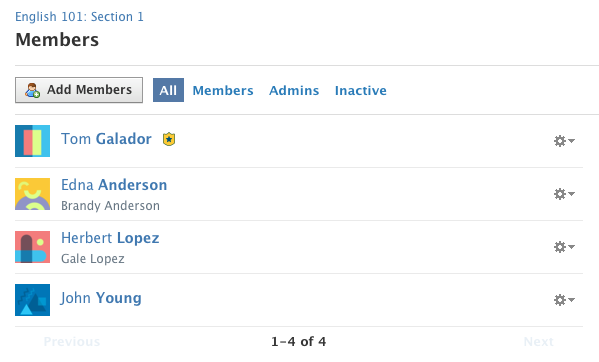This screenshot has width=599, height=362.
Task: Click the Add Members button
Action: (x=79, y=90)
